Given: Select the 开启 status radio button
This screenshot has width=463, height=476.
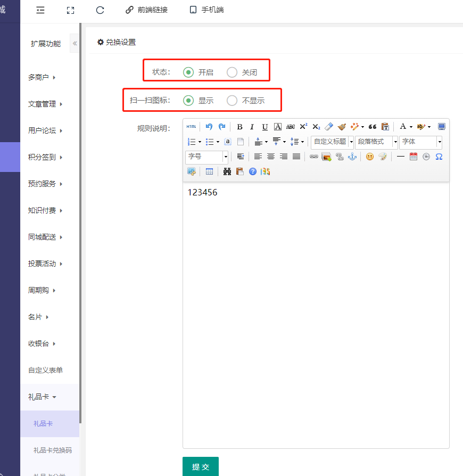Looking at the screenshot, I should click(x=188, y=72).
